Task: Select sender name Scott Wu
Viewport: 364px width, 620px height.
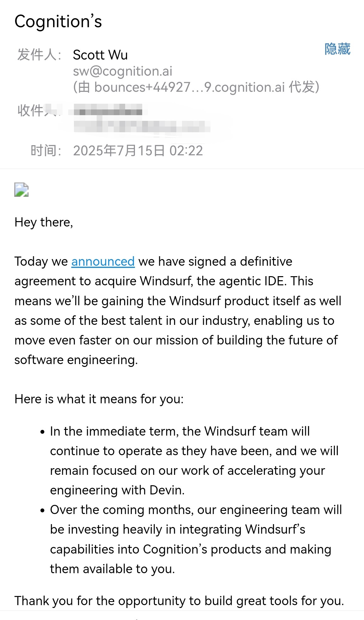Action: 100,55
